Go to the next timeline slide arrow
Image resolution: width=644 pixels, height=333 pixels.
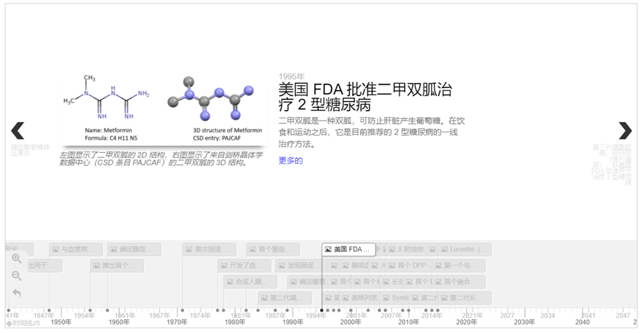pos(625,131)
